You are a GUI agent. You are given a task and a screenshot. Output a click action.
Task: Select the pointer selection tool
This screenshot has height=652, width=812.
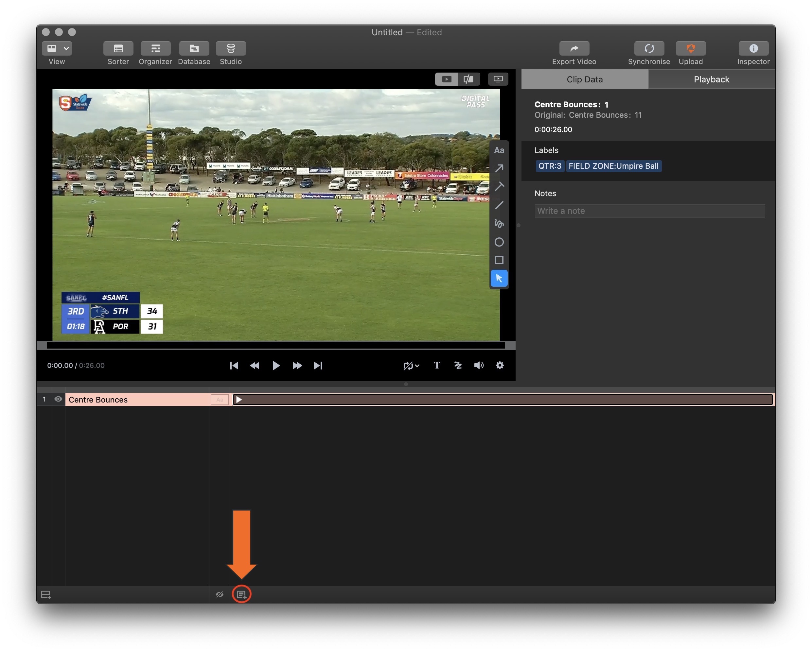click(499, 279)
